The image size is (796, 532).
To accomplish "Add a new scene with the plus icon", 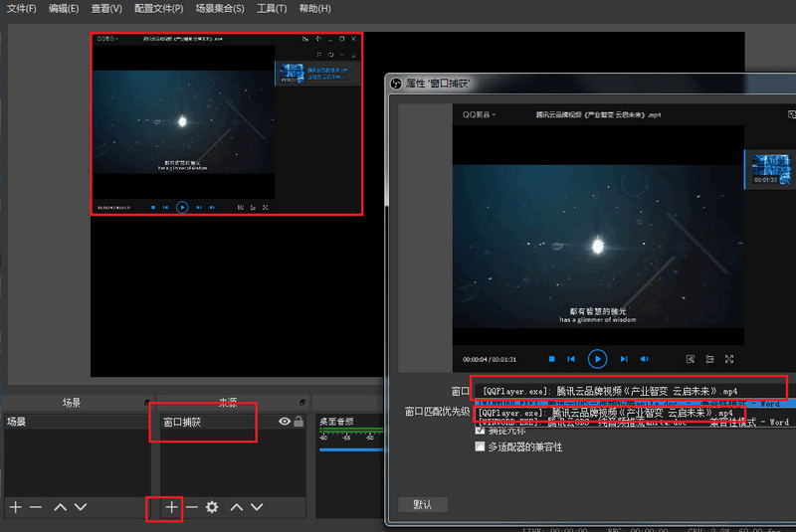I will [15, 507].
